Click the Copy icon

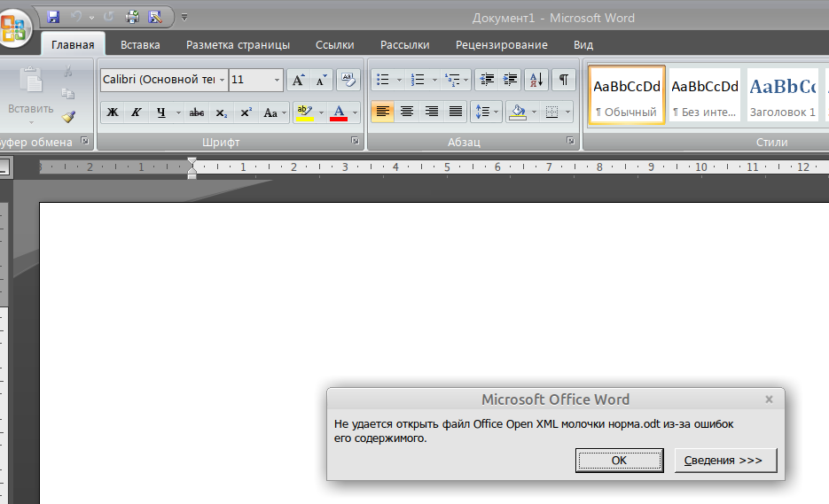tap(67, 94)
